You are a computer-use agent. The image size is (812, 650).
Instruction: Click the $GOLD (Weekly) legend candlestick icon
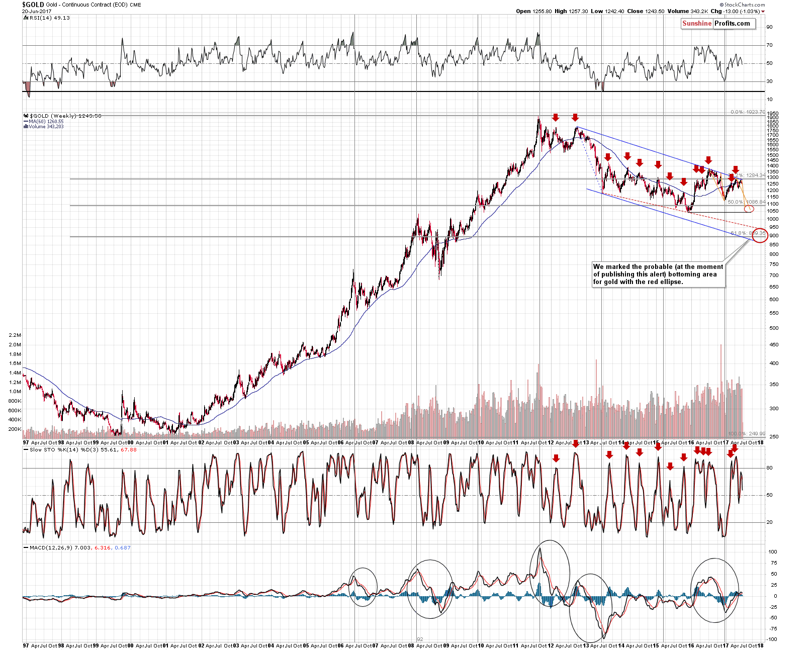(x=26, y=116)
